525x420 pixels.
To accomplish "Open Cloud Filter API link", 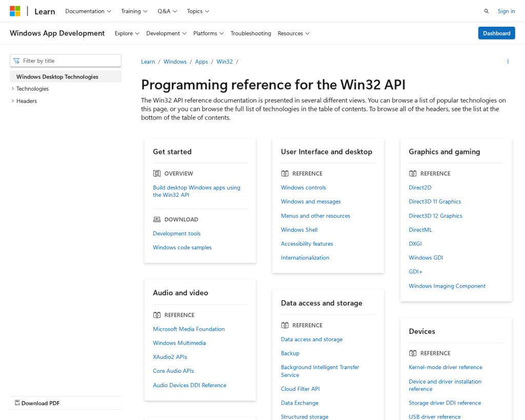I will tap(300, 389).
